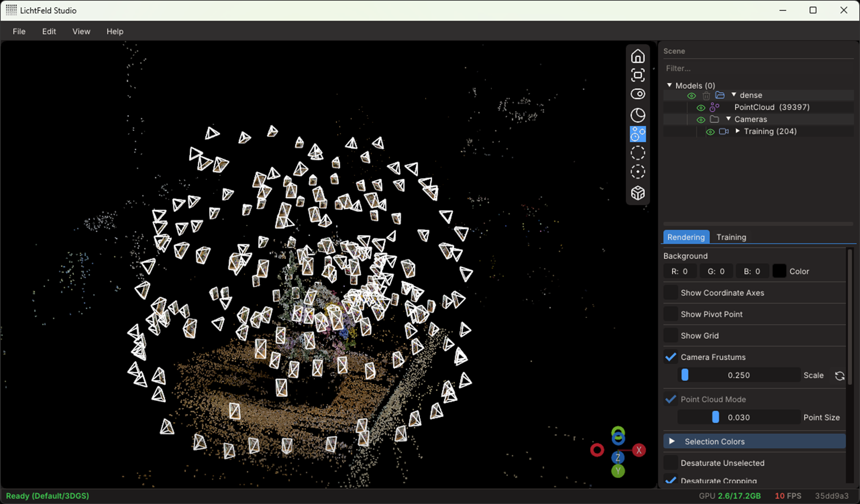Viewport: 860px width, 504px height.
Task: Select the dashed circle selection tool
Action: (x=638, y=153)
